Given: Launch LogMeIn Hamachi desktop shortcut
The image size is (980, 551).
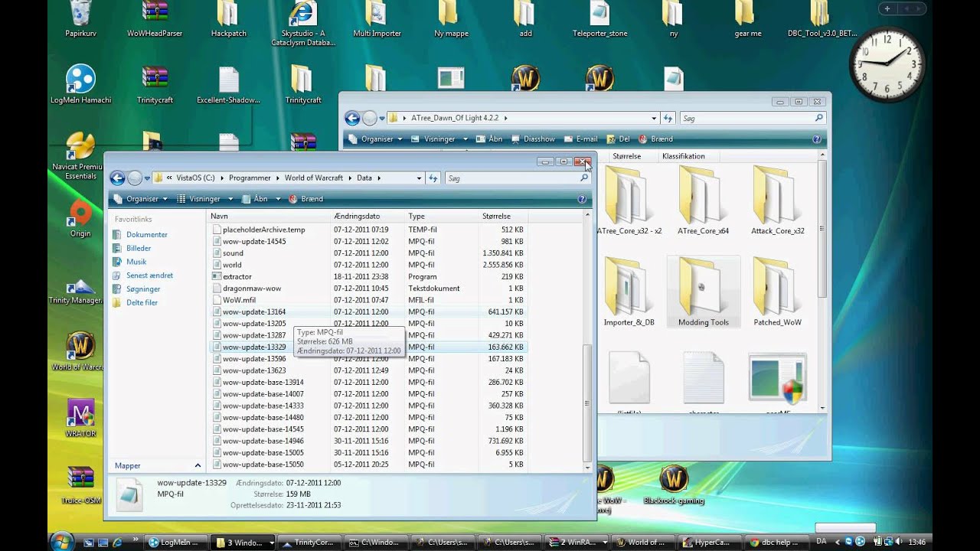Looking at the screenshot, I should 80,84.
